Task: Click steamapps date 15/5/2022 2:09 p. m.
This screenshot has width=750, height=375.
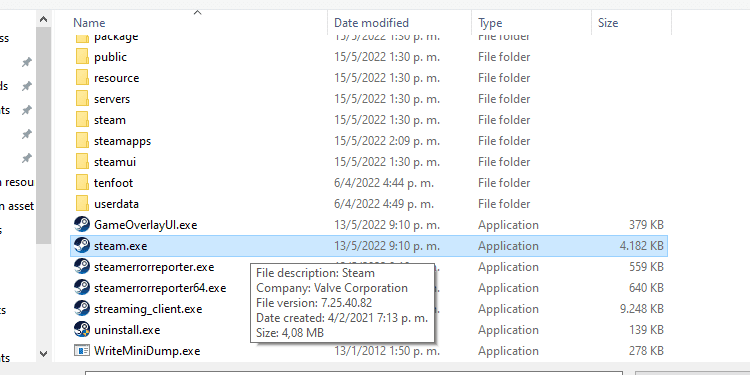Action: point(386,141)
